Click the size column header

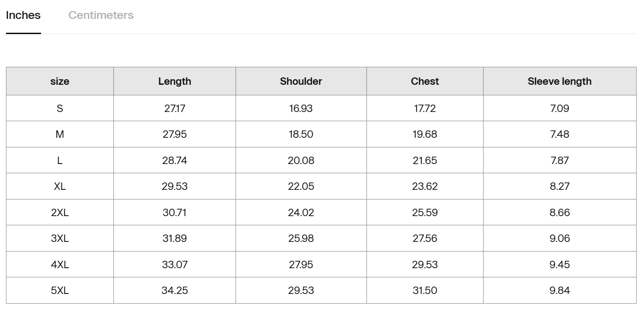(x=60, y=81)
